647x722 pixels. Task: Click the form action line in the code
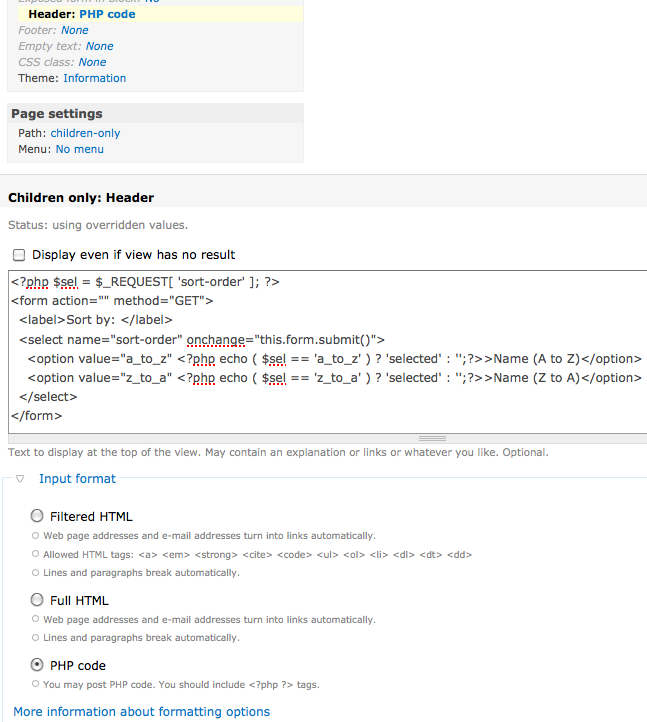tap(112, 301)
